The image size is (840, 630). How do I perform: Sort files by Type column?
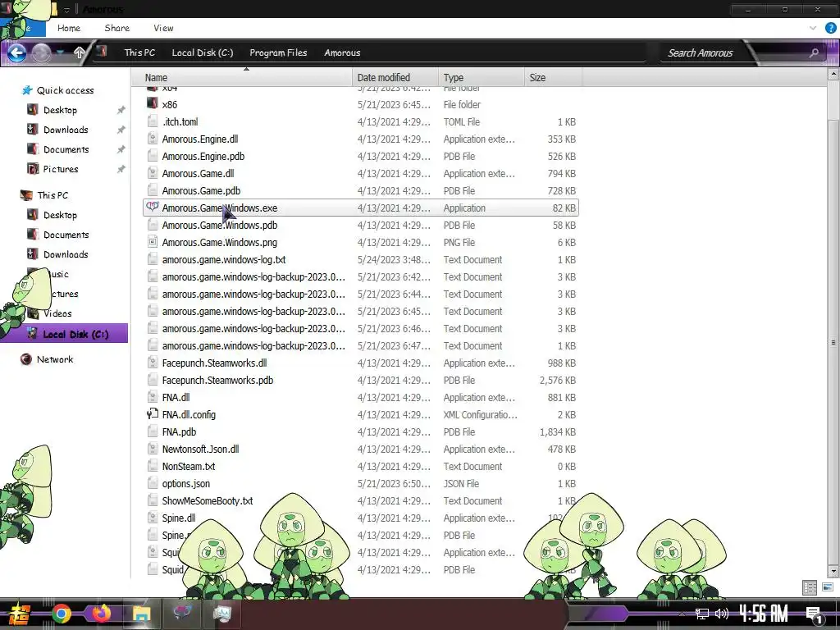(x=481, y=78)
